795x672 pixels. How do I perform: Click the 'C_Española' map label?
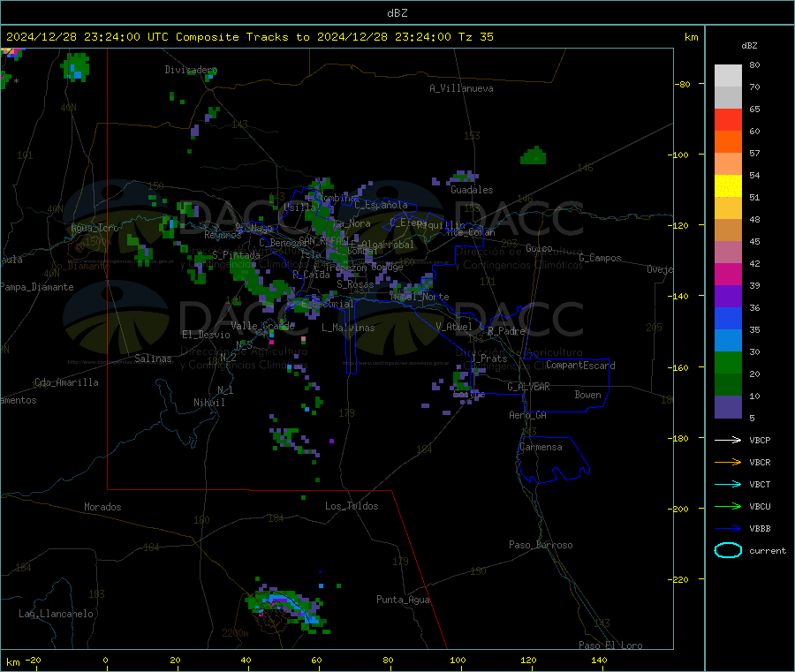[382, 205]
